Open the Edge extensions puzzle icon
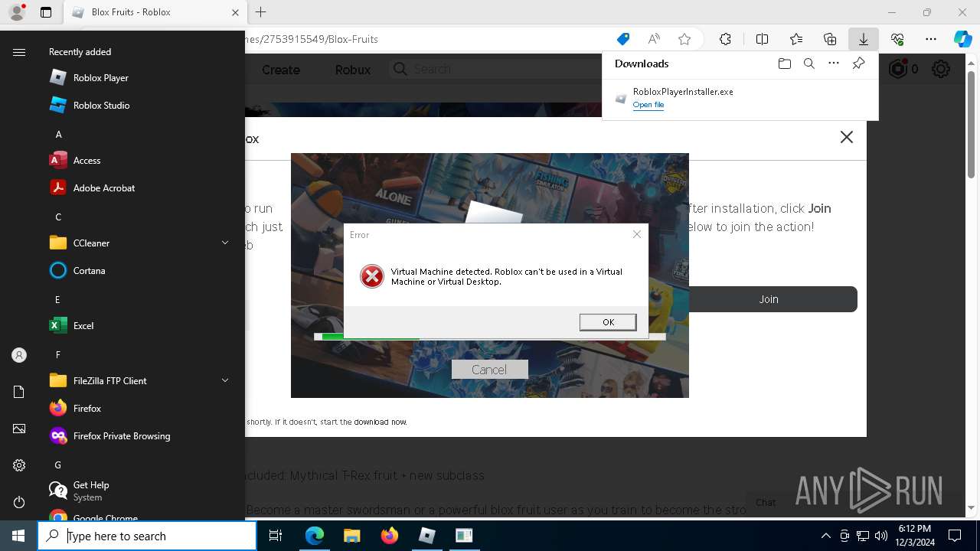This screenshot has height=551, width=980. pos(725,39)
